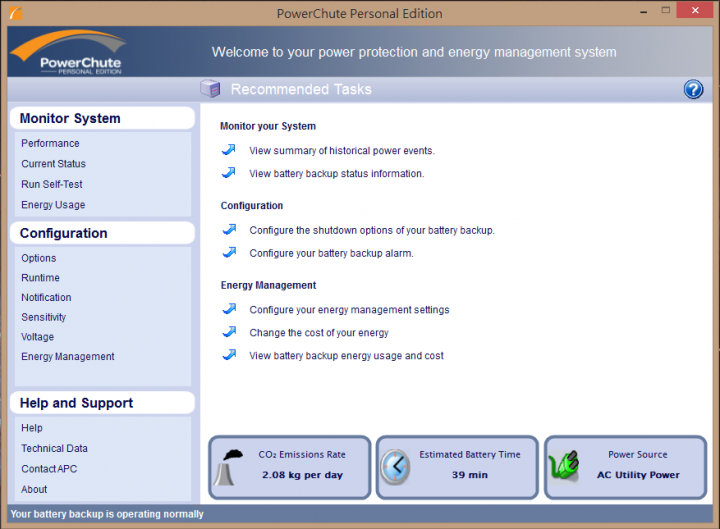Open the Voltage configuration

[37, 337]
